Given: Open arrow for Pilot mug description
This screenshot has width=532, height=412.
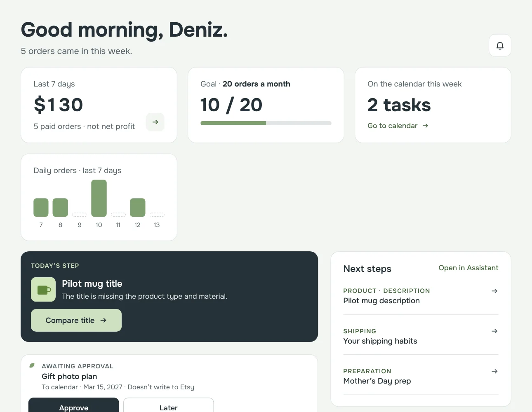Looking at the screenshot, I should coord(494,291).
